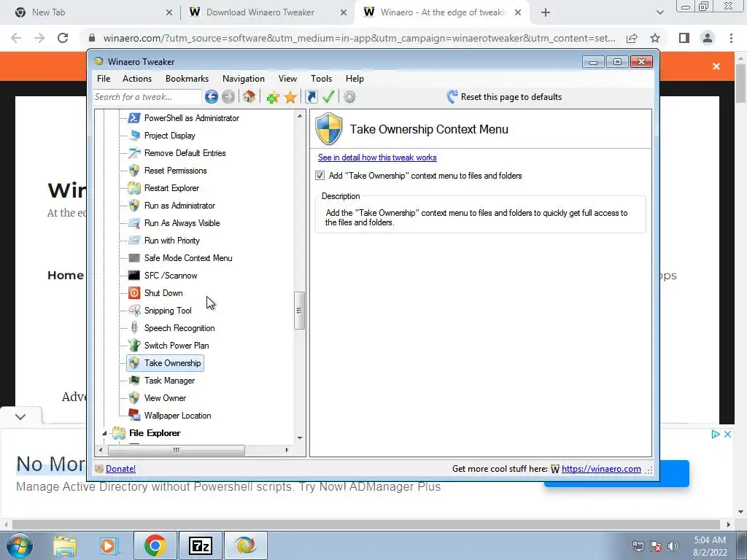Click the Restart Explorer tree icon
The image size is (747, 560).
click(x=134, y=188)
